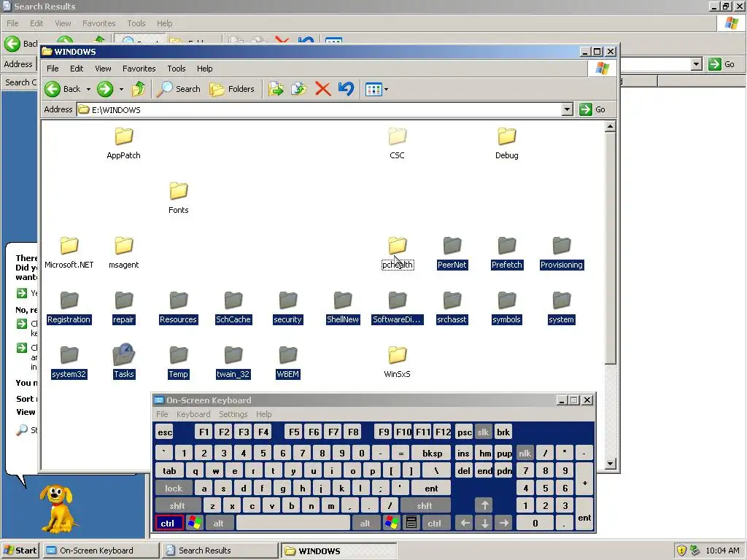The image size is (747, 560).
Task: Select the Prefetch folder
Action: (x=507, y=253)
